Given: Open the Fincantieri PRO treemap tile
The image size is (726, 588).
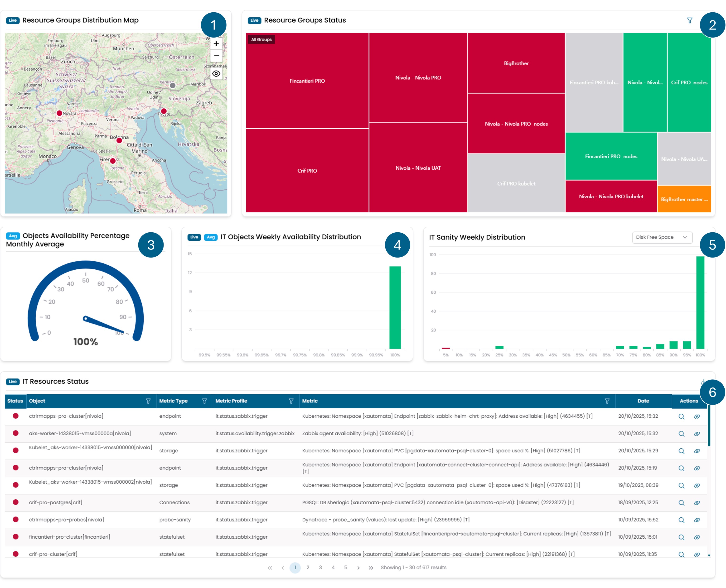Looking at the screenshot, I should click(x=307, y=81).
